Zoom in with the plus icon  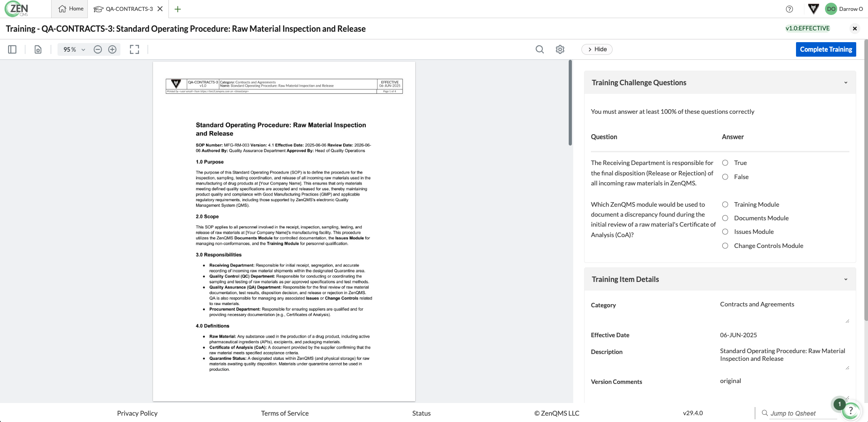pos(112,49)
